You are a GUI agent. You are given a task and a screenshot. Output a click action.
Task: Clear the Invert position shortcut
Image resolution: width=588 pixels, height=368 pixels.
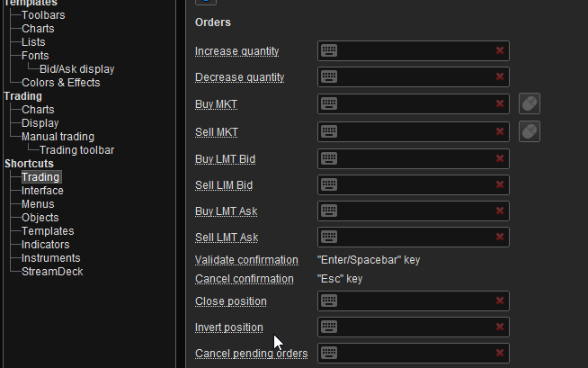pyautogui.click(x=500, y=328)
